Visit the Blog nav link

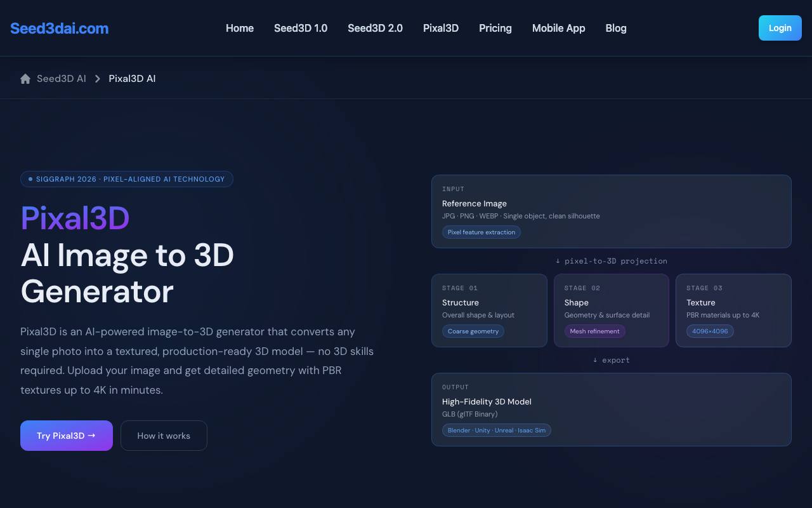coord(616,28)
